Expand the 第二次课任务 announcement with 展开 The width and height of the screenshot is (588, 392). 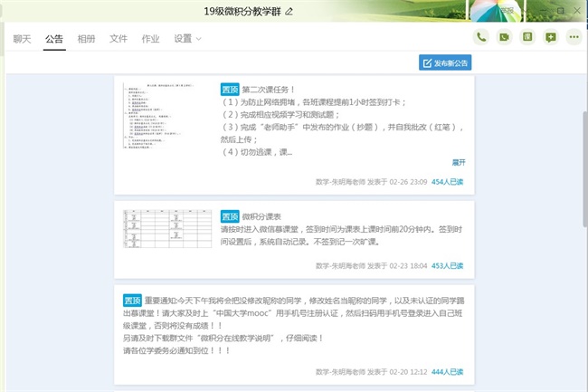point(459,163)
